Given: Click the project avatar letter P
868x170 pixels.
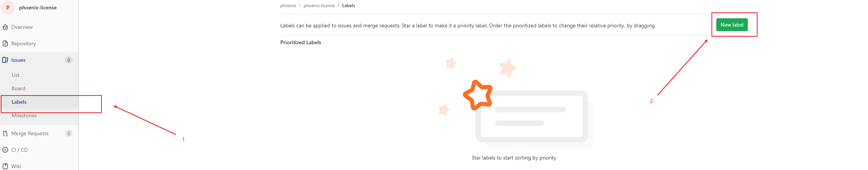Looking at the screenshot, I should tap(8, 7).
